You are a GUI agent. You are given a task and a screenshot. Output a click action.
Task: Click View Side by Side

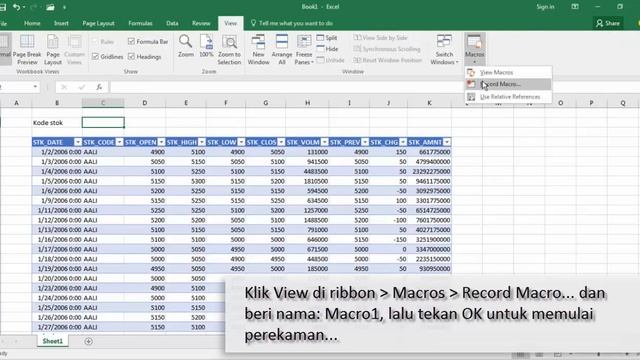coord(380,38)
